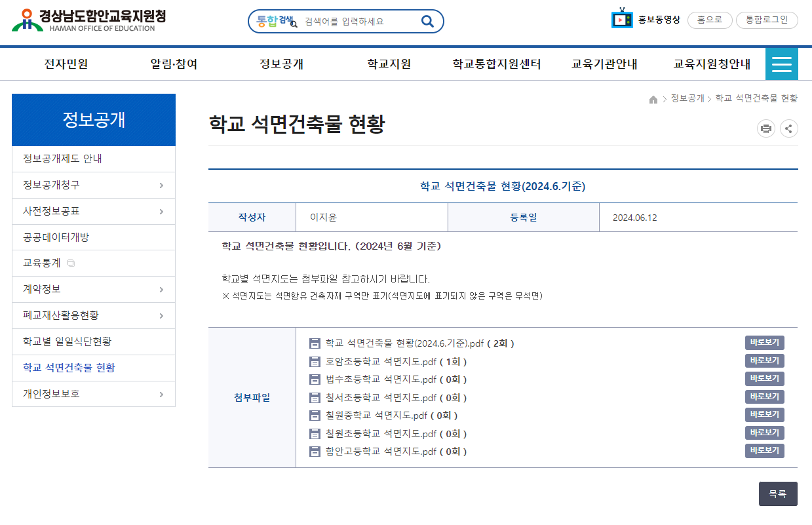
Task: Open the 학교지원 main menu
Action: tap(389, 64)
